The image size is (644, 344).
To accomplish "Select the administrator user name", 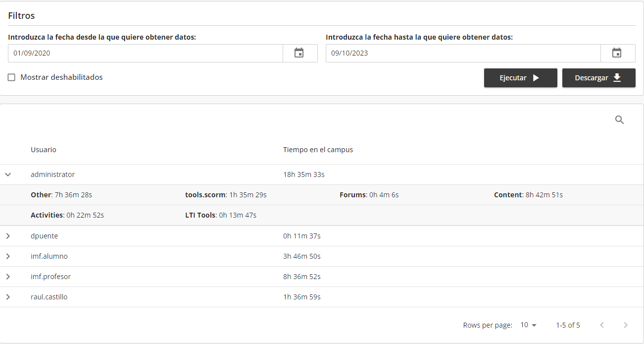I will point(52,174).
